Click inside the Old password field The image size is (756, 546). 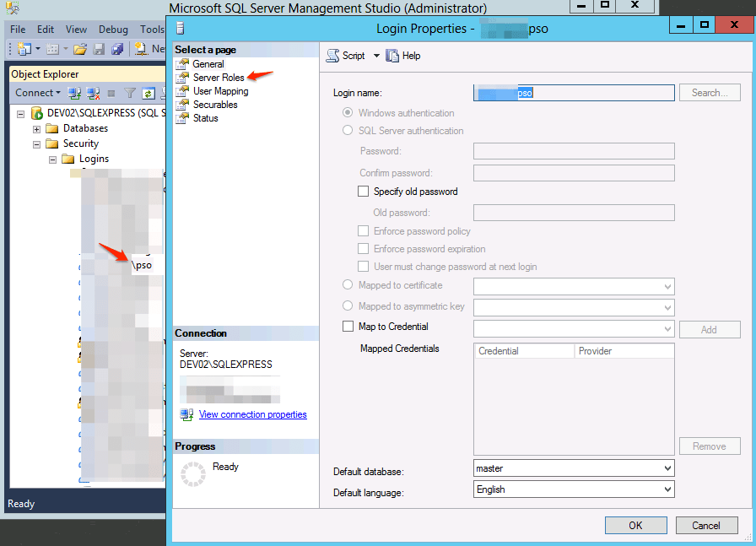point(574,212)
